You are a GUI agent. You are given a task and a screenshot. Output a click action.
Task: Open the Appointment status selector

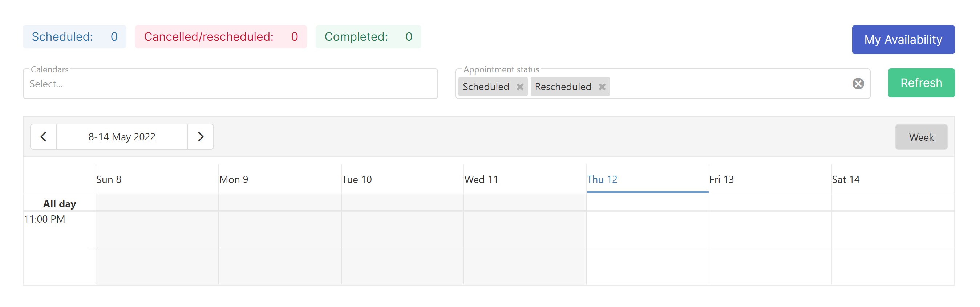point(723,87)
